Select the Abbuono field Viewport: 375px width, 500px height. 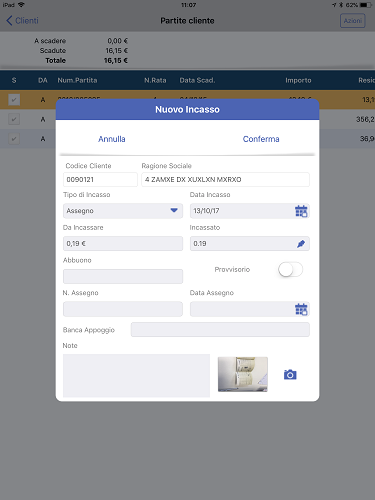point(123,276)
